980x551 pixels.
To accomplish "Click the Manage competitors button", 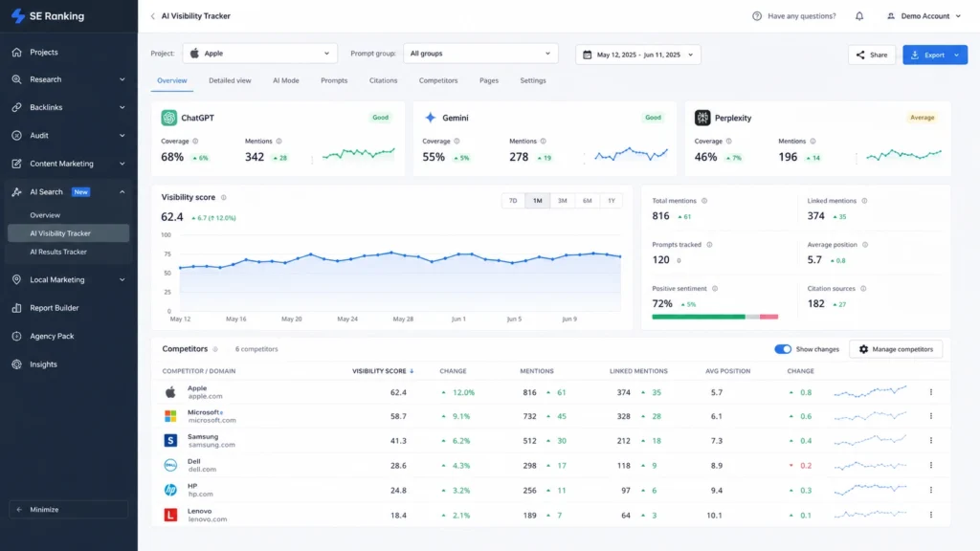I will click(896, 349).
